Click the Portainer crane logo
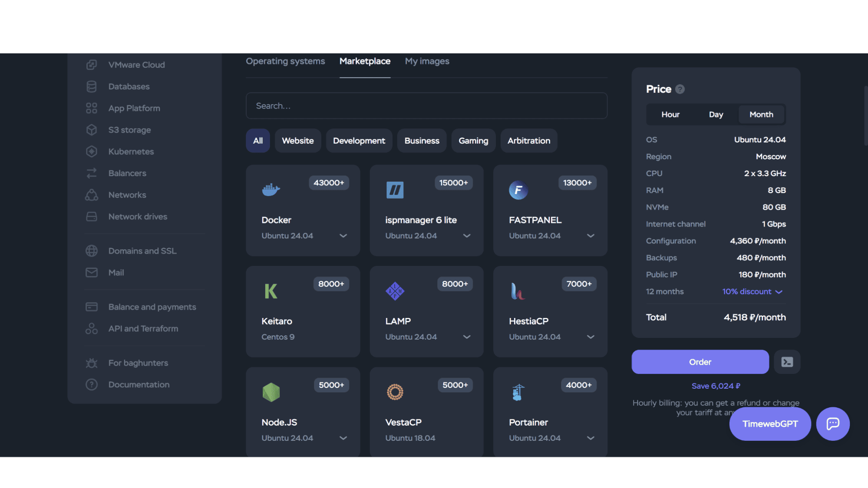This screenshot has width=868, height=488. (518, 392)
